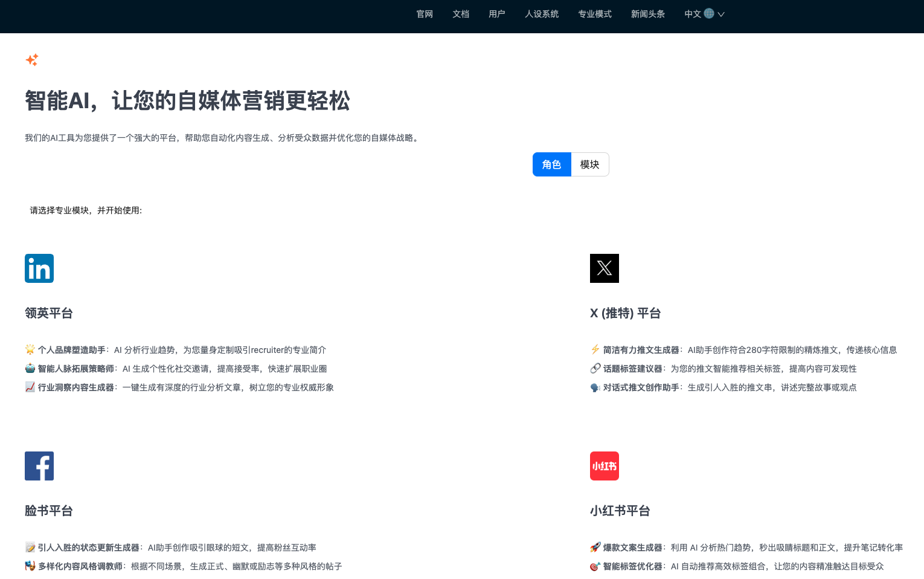Open the 中文 language selector
Viewport: 924px width, 579px height.
[x=704, y=14]
